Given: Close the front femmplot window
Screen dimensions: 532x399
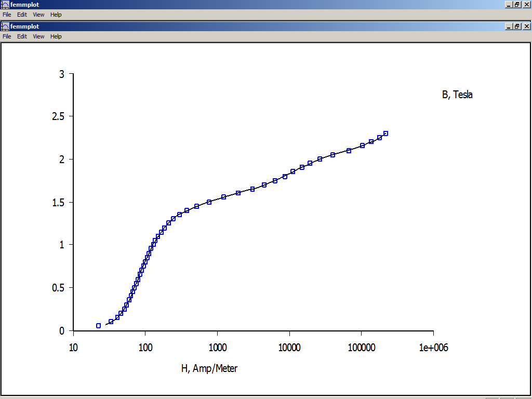Looking at the screenshot, I should coord(527,26).
